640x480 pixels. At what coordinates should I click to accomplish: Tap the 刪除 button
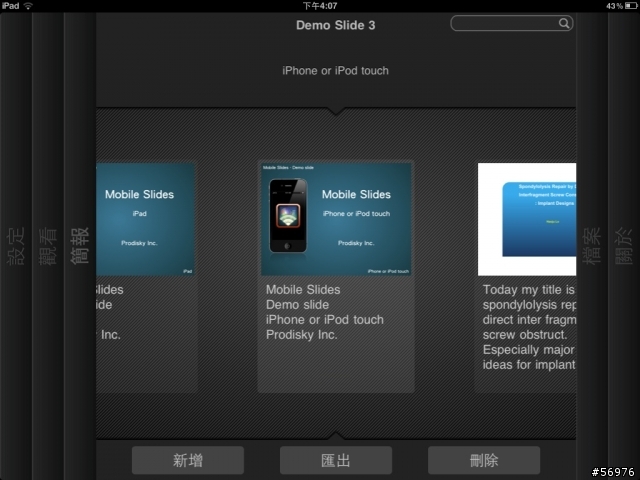click(484, 460)
